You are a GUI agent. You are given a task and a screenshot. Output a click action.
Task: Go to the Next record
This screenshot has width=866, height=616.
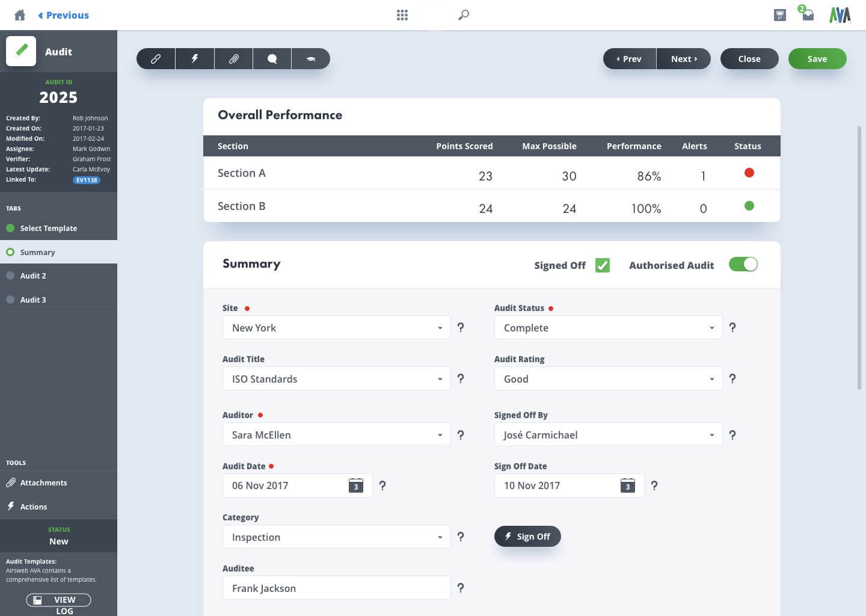pos(684,59)
